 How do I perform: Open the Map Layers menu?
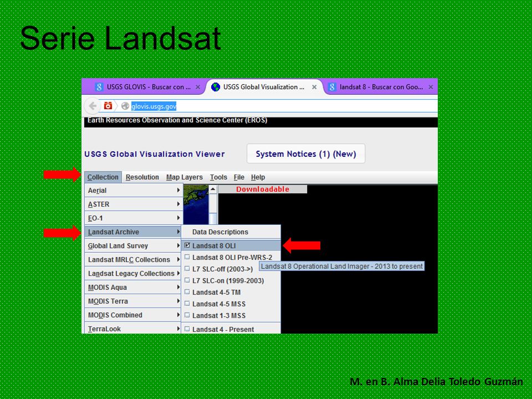pos(184,177)
